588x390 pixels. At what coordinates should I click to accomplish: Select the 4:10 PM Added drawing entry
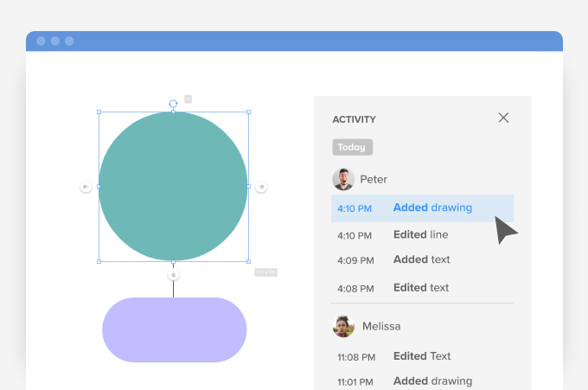pos(422,208)
